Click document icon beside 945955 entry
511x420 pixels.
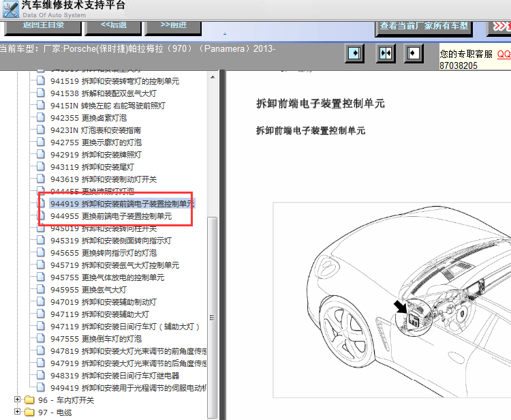pyautogui.click(x=41, y=289)
